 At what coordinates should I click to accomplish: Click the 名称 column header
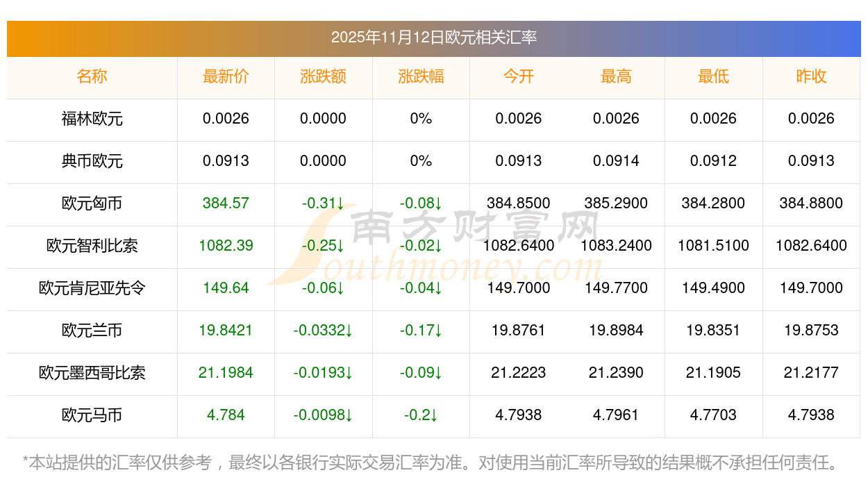[x=92, y=76]
